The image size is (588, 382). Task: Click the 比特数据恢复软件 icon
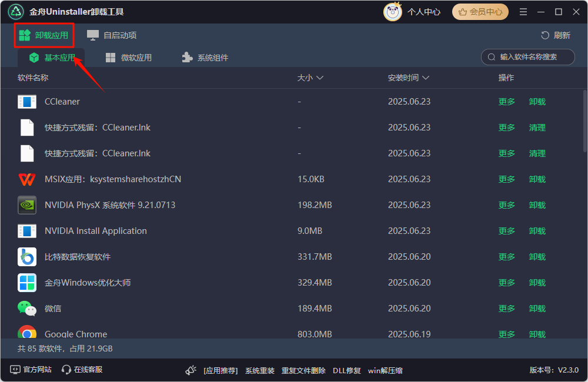27,257
